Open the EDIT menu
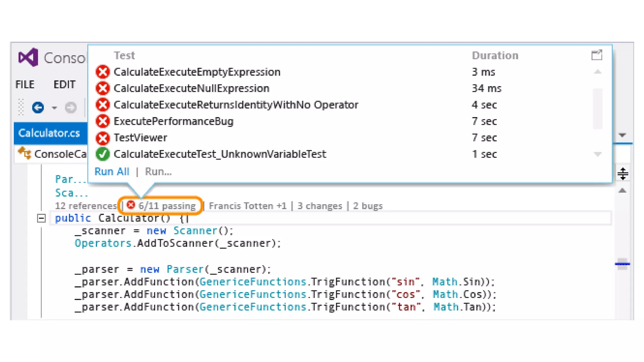This screenshot has width=644, height=362. [64, 85]
